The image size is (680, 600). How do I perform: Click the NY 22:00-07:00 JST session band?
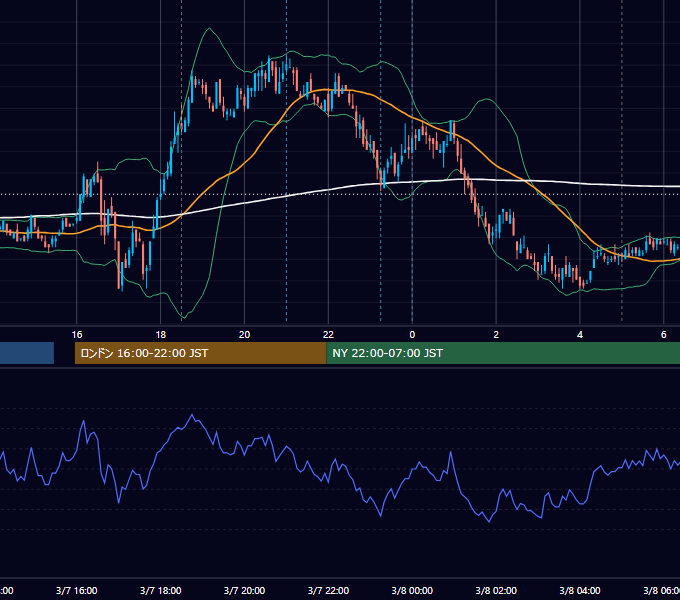[503, 353]
